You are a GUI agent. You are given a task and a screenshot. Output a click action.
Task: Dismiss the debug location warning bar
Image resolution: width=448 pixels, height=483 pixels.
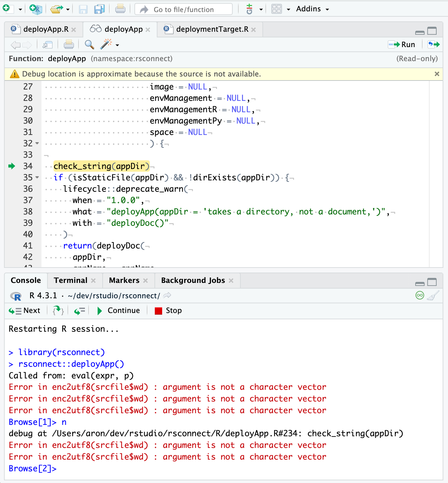pos(437,74)
